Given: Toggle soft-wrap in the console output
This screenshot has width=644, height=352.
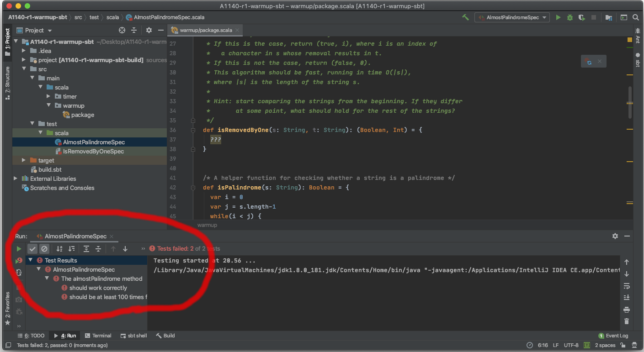Looking at the screenshot, I should coord(626,286).
